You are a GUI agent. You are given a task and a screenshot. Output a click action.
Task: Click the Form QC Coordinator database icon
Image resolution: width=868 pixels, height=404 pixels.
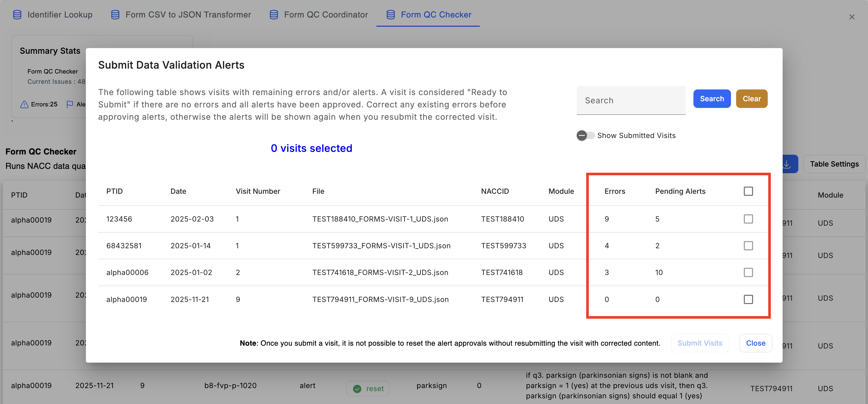(274, 14)
